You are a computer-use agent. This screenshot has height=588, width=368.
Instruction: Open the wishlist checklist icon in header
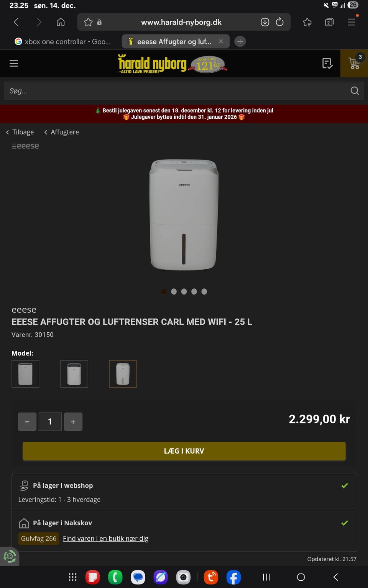tap(327, 63)
